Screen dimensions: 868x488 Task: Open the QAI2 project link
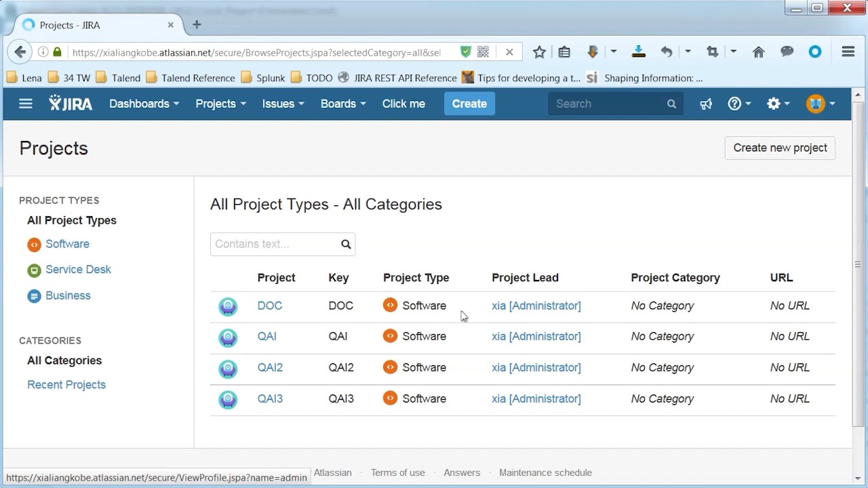(x=270, y=367)
